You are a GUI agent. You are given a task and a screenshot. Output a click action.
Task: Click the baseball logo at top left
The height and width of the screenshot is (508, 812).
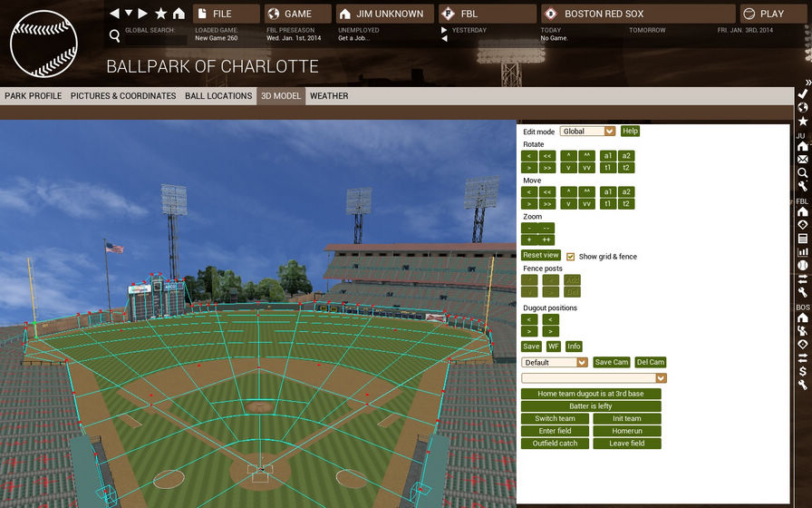(44, 44)
